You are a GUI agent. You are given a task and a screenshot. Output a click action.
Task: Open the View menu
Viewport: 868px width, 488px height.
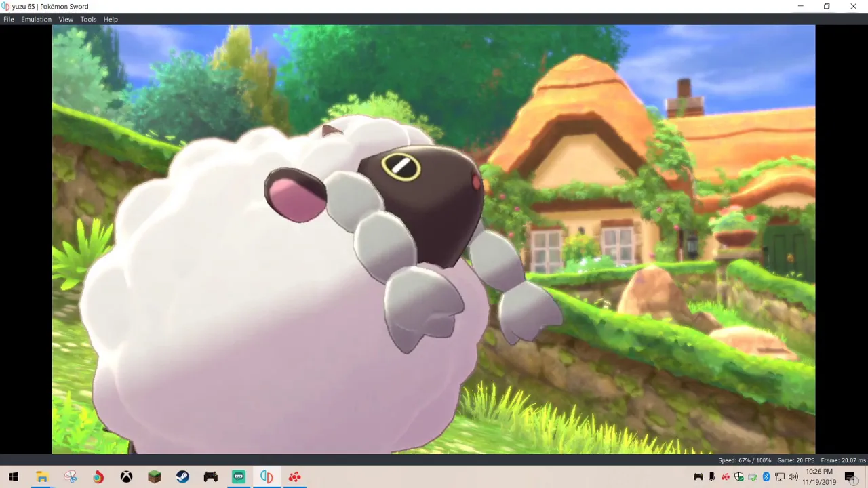click(x=66, y=19)
